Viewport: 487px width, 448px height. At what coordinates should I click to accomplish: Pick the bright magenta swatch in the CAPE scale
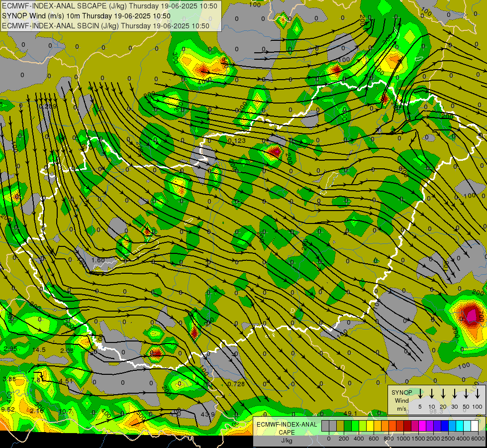422,426
